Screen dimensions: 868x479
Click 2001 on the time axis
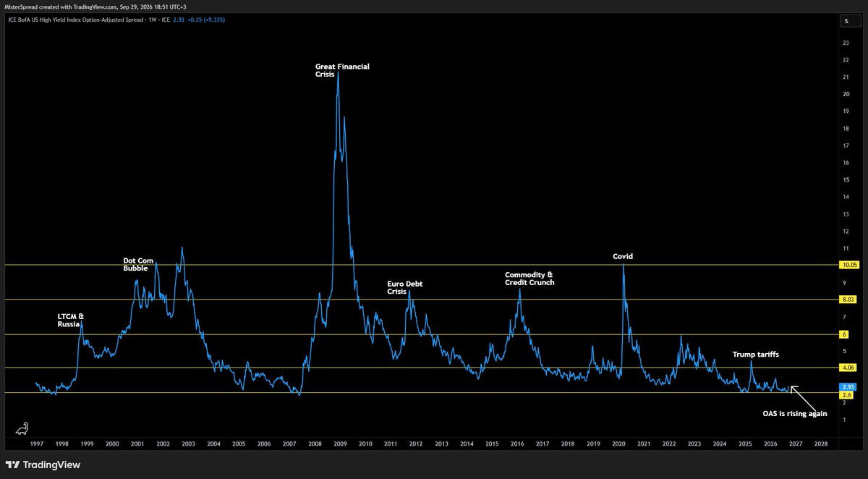[x=137, y=443]
